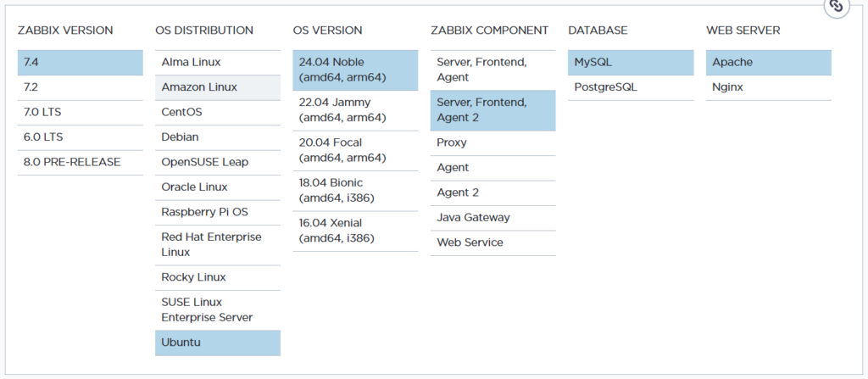Switch database to PostgreSQL

coord(630,87)
